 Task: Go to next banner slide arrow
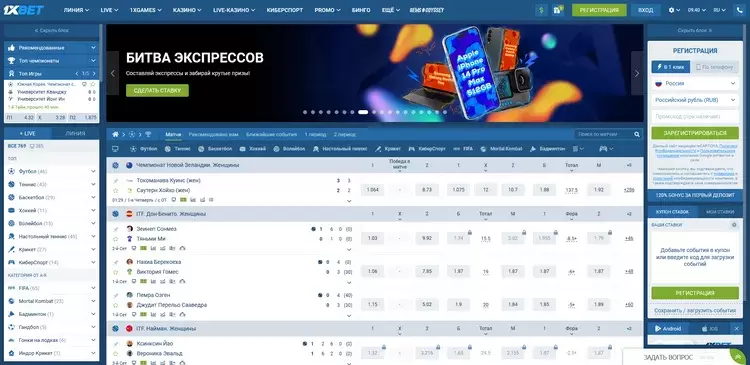(637, 73)
